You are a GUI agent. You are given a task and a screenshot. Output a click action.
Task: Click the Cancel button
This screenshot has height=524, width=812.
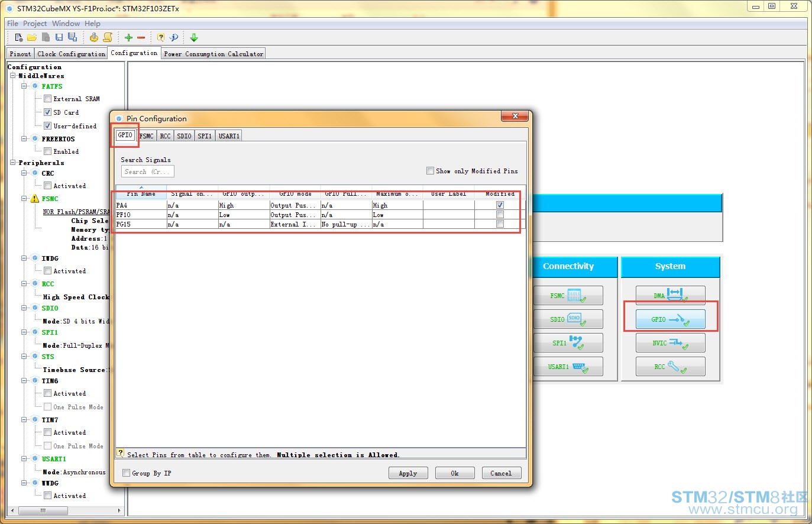click(501, 473)
